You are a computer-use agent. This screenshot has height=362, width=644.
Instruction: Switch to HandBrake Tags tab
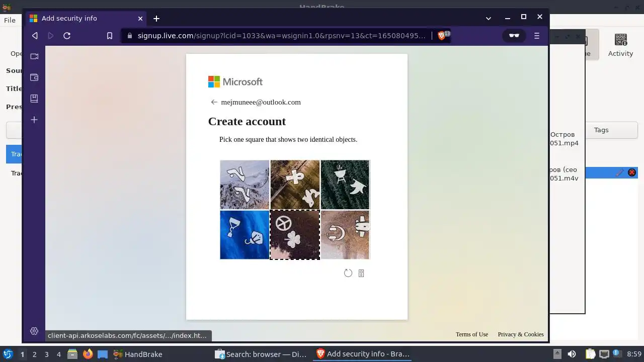601,130
